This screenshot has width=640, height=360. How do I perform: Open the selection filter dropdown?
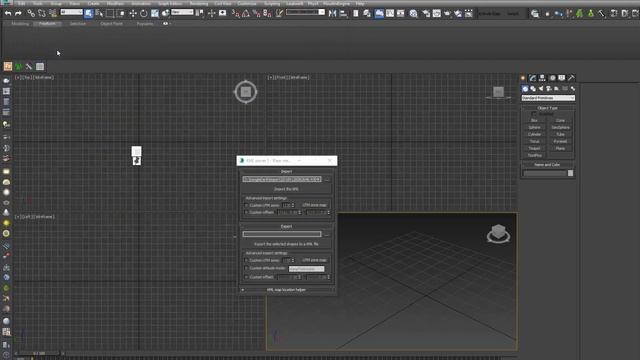71,12
